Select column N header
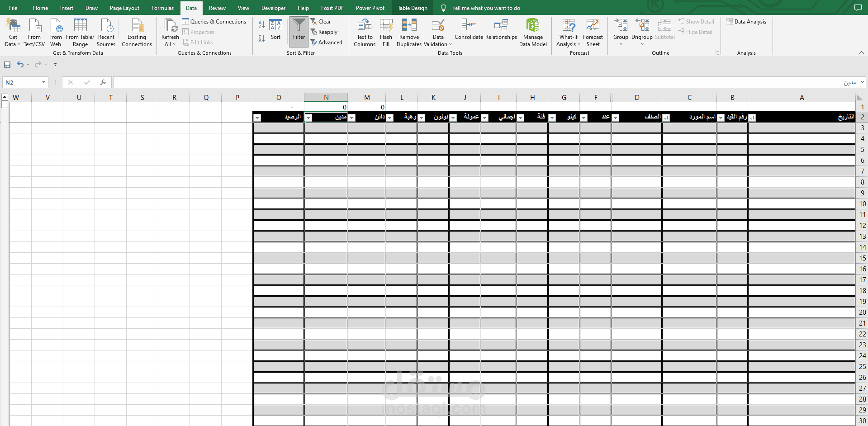The width and height of the screenshot is (868, 426). point(326,97)
